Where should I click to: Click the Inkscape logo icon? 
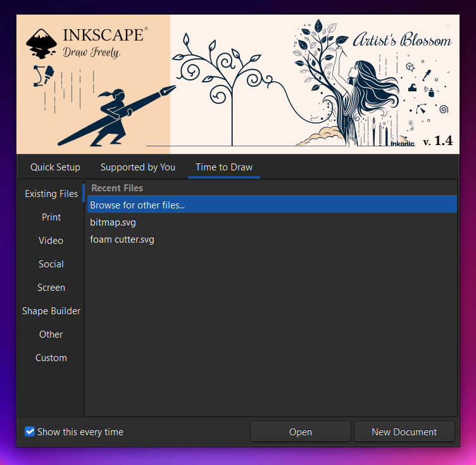(41, 44)
